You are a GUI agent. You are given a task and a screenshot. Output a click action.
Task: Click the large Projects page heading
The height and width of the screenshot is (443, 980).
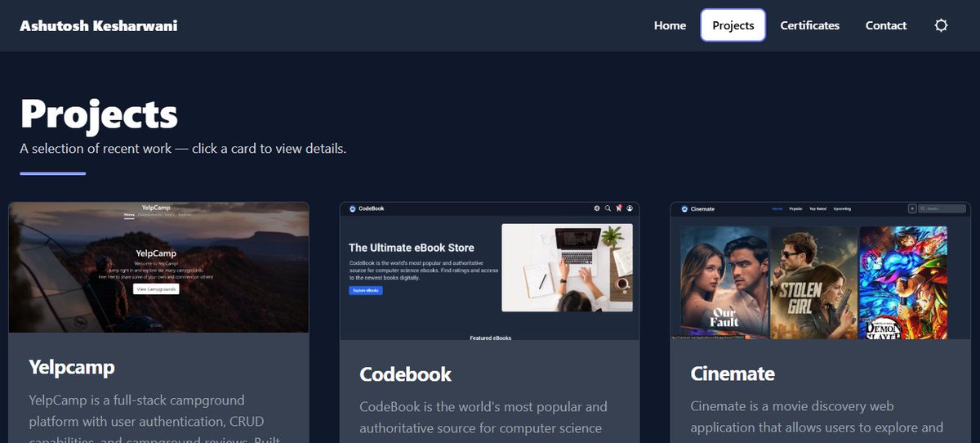(x=99, y=114)
